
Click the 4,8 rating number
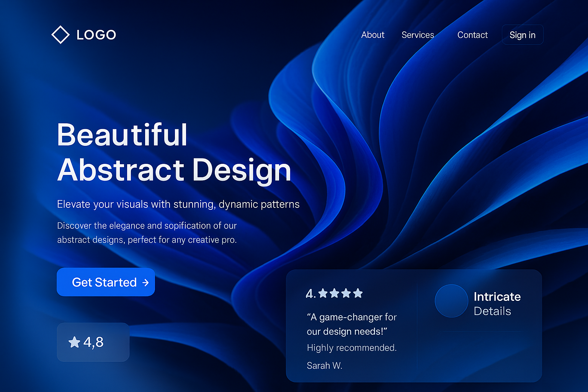93,342
